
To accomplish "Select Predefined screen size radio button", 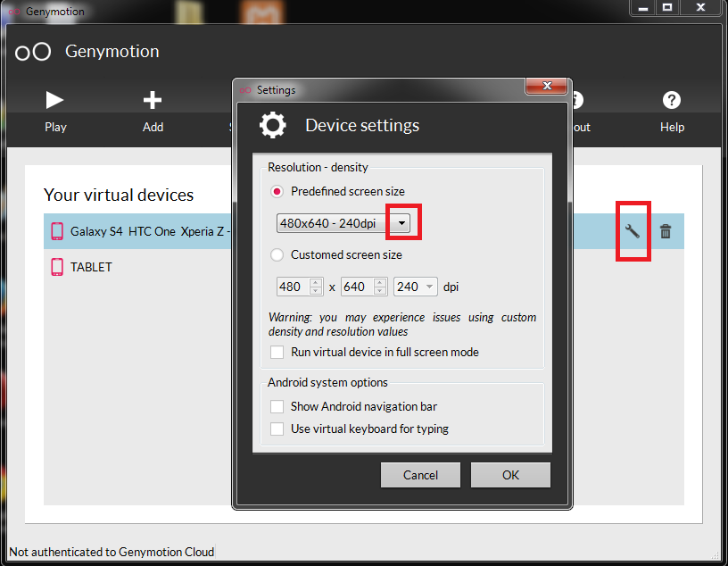I will point(277,191).
